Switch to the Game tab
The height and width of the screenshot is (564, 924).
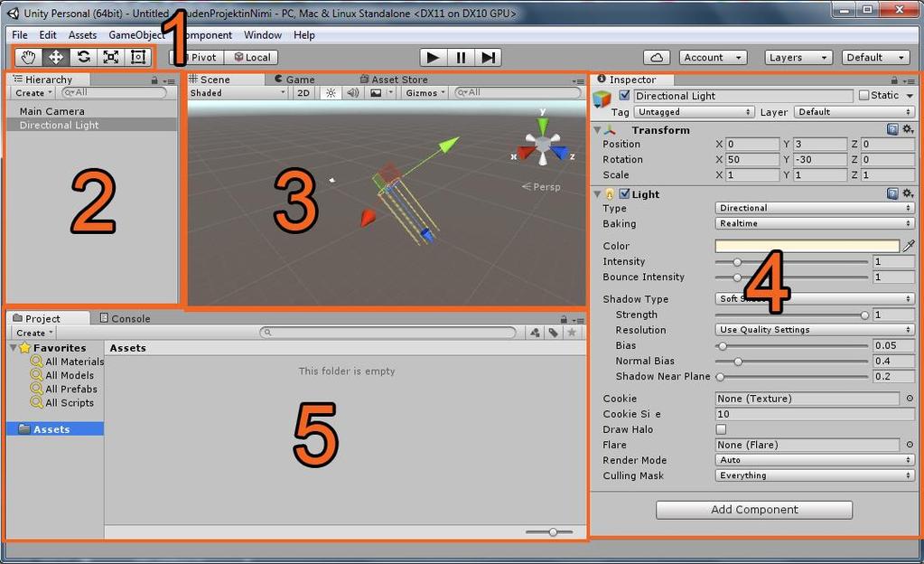click(294, 79)
